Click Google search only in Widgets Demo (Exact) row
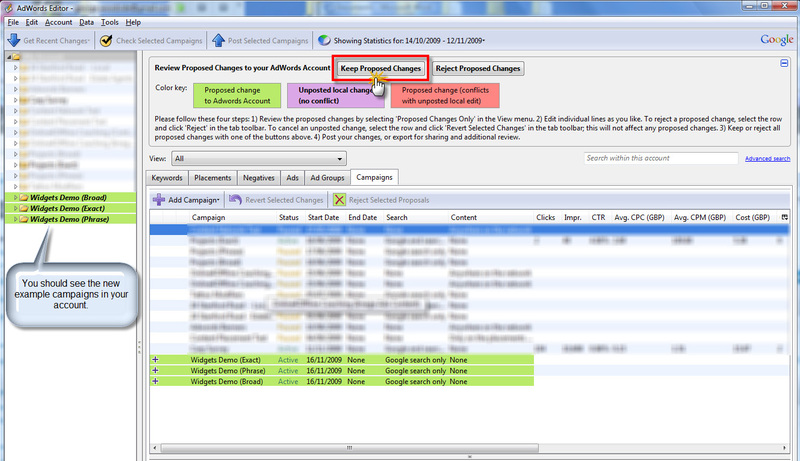The image size is (800, 461). click(x=415, y=360)
